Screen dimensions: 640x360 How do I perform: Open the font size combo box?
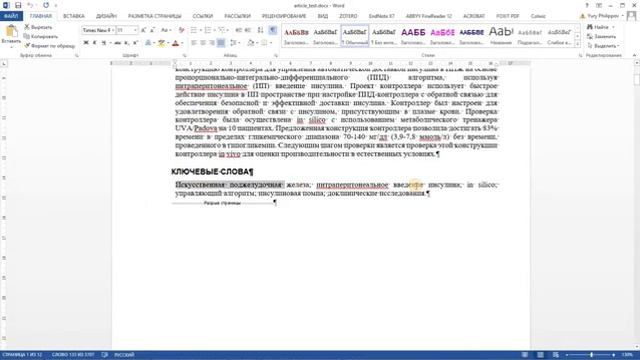pyautogui.click(x=127, y=30)
